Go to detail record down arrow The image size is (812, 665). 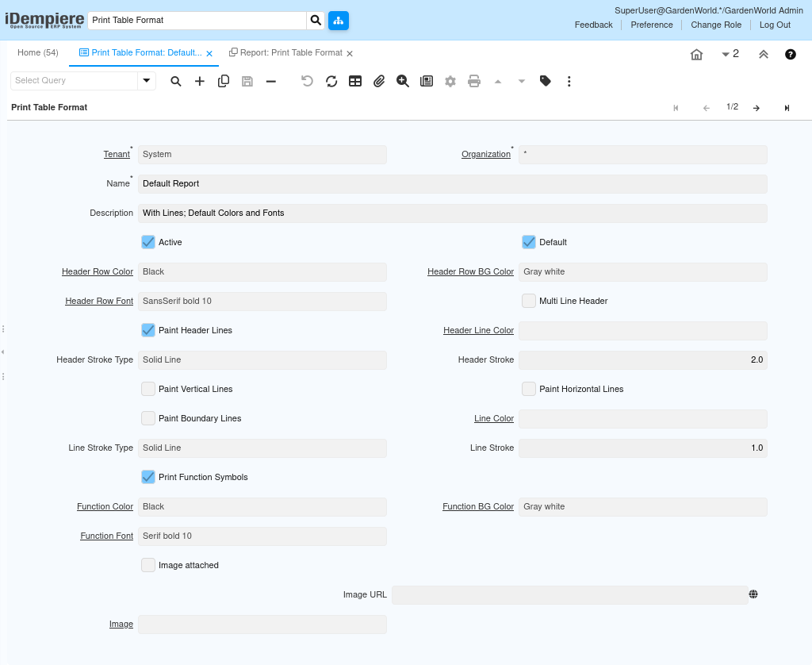point(522,82)
